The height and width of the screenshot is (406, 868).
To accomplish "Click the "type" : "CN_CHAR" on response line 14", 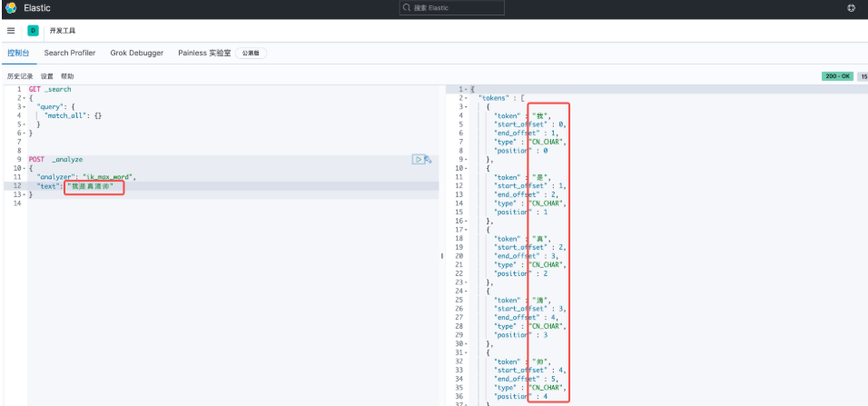I will 529,203.
